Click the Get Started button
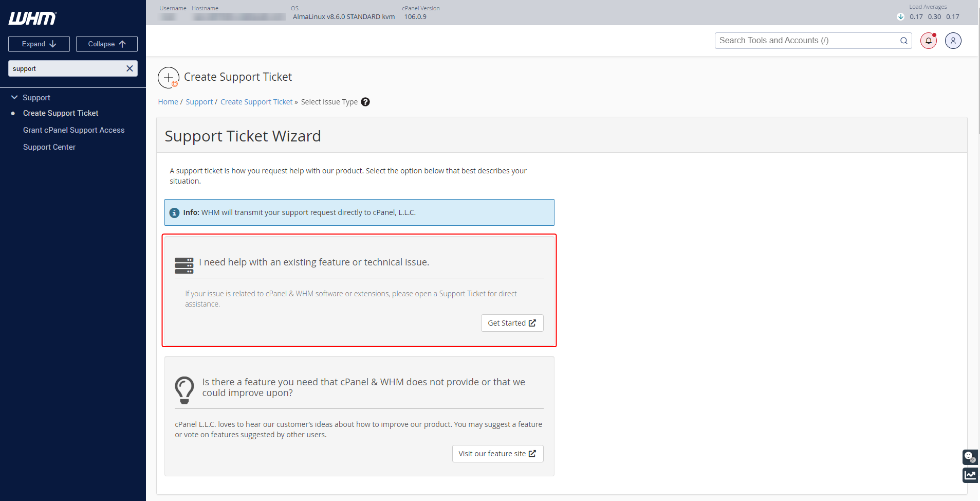Screen dimensions: 980x501 point(512,323)
